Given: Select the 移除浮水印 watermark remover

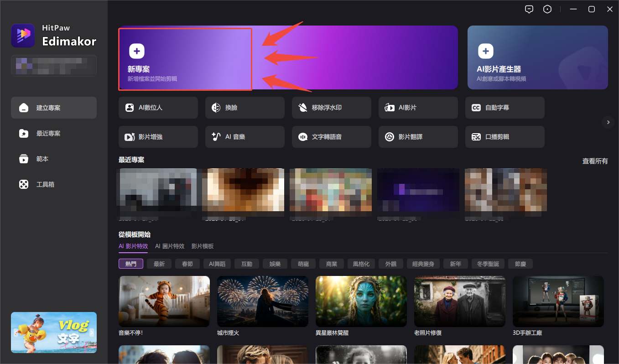Looking at the screenshot, I should pyautogui.click(x=331, y=108).
